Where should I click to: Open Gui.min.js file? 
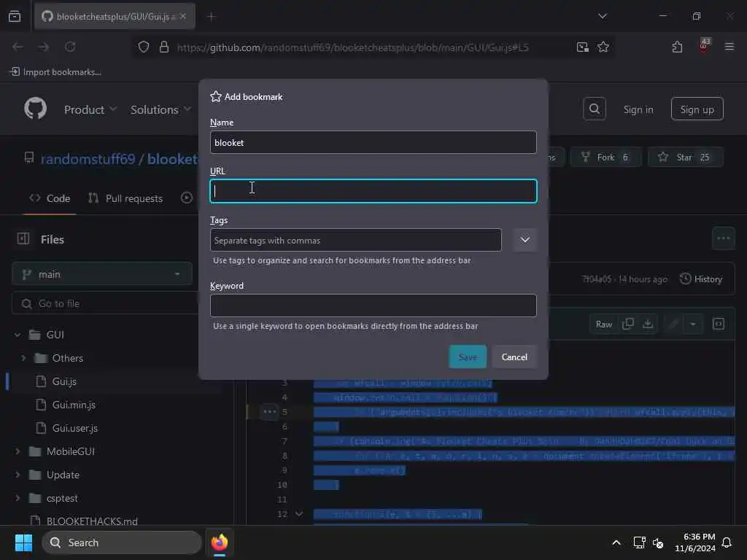74,405
